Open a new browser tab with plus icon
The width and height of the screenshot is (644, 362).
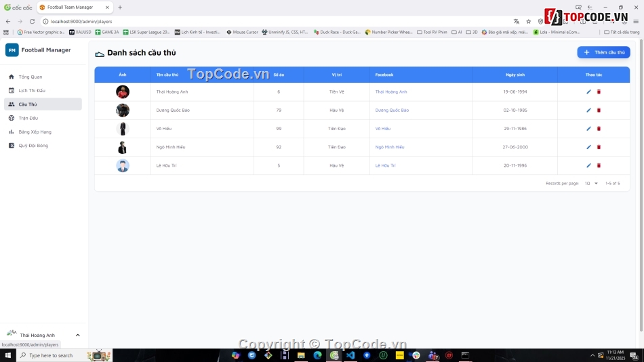point(120,7)
